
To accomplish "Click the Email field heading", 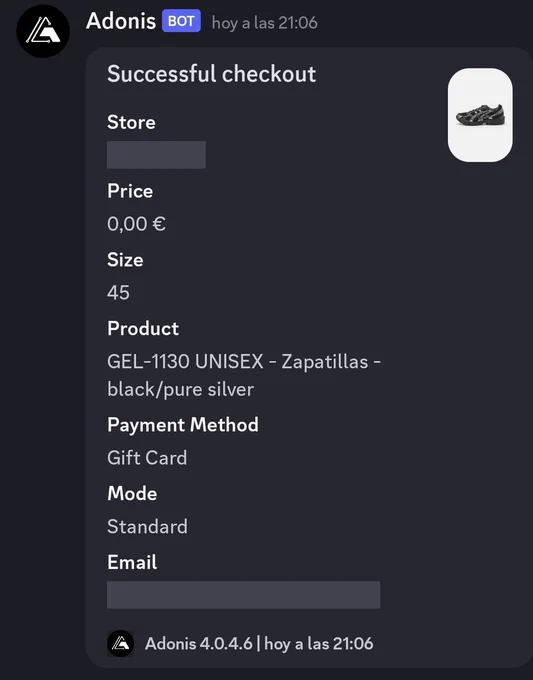I will (x=132, y=562).
